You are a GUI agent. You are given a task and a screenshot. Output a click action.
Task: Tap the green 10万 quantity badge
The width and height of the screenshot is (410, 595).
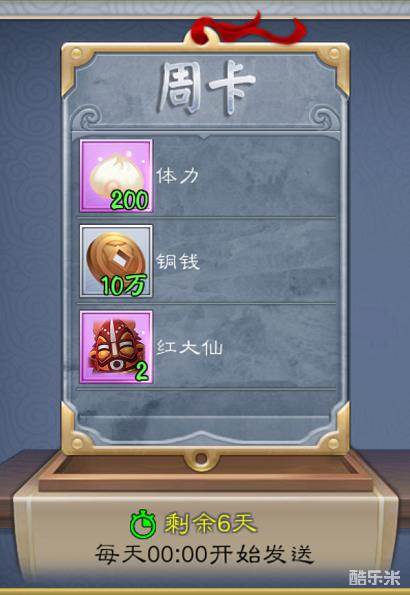(124, 285)
